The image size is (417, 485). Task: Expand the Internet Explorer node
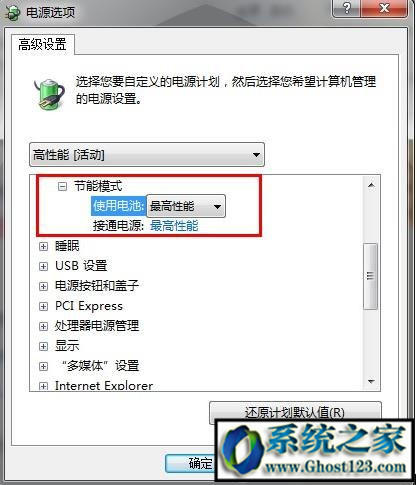click(43, 386)
